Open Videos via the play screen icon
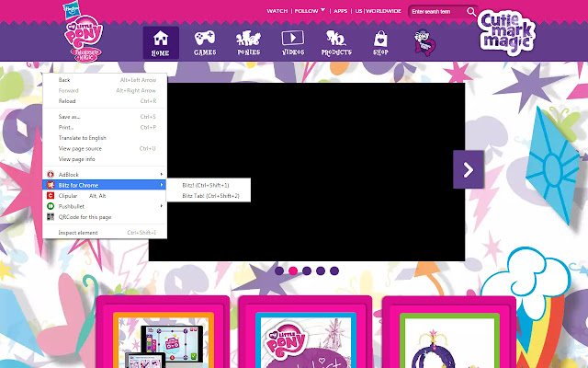Screen dimensions: 588x368 293,38
